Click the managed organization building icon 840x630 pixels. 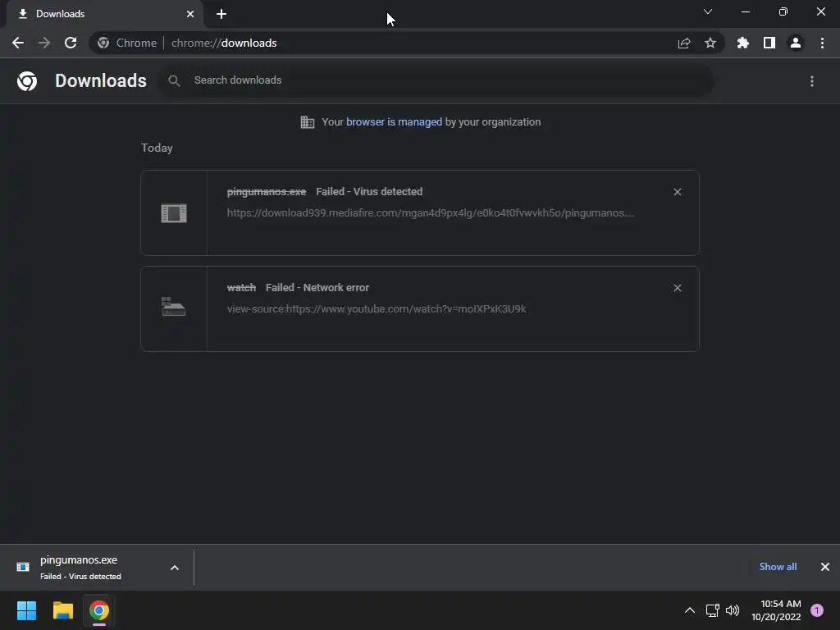[308, 122]
